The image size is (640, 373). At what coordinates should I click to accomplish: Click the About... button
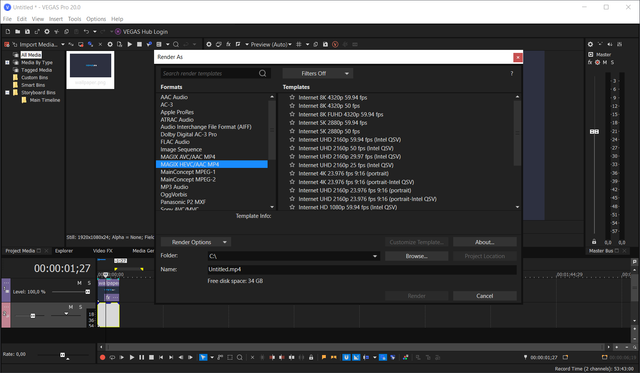click(484, 242)
